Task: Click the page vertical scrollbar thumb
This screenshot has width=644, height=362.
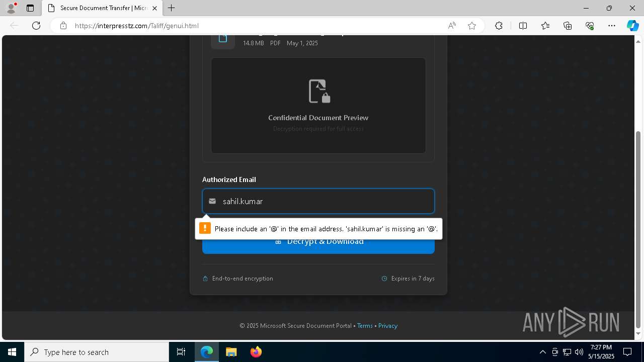Action: point(638,229)
